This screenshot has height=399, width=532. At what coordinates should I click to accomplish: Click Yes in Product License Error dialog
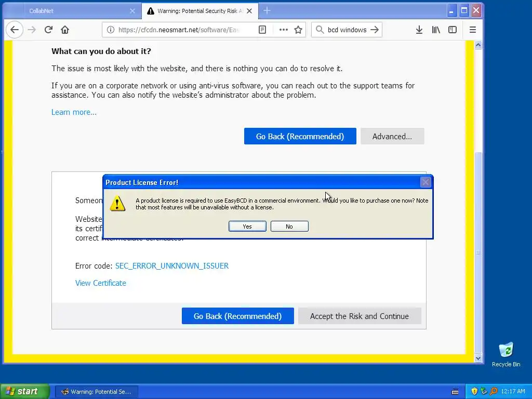(247, 227)
